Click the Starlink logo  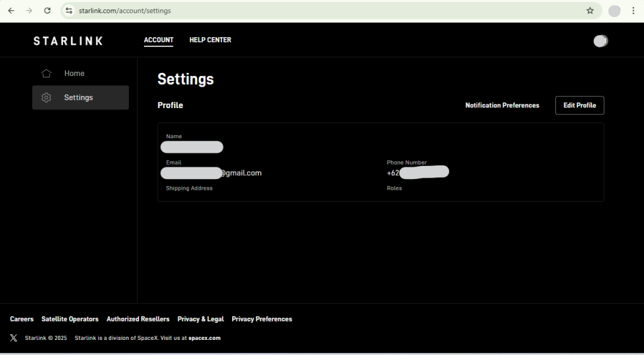(68, 41)
